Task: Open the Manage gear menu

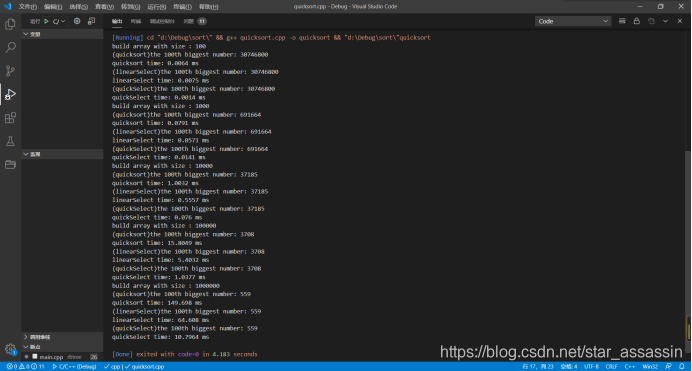Action: pos(10,349)
